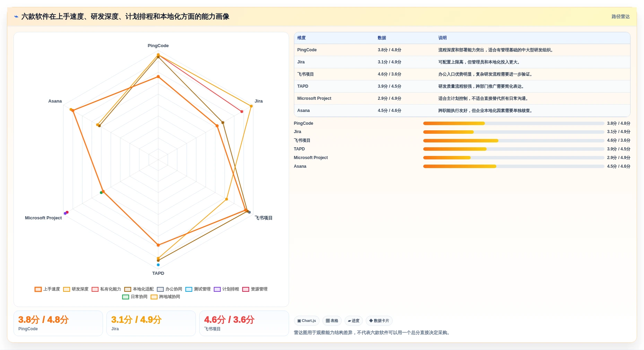Click the page title 六款软件在上手速度…能力画像
Viewport: 644px width, 350px height.
coord(125,17)
